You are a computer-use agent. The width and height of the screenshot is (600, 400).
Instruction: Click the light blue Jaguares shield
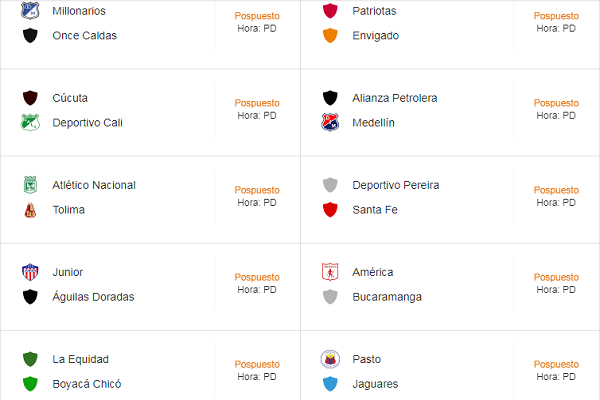tap(330, 384)
